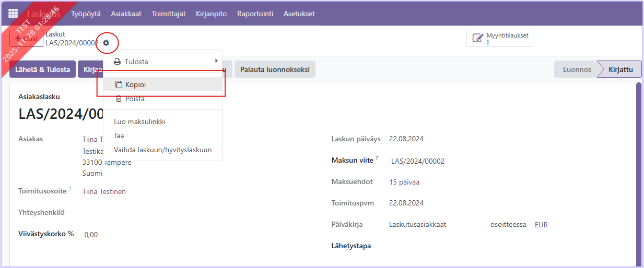Click the 15 päivää payment terms link
Viewport: 644px width, 268px height.
tap(404, 182)
